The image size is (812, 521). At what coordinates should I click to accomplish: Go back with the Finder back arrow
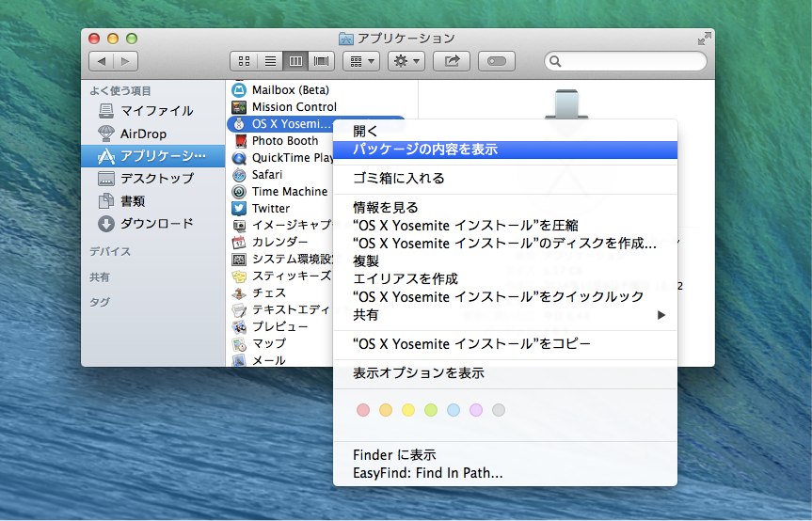[x=102, y=61]
